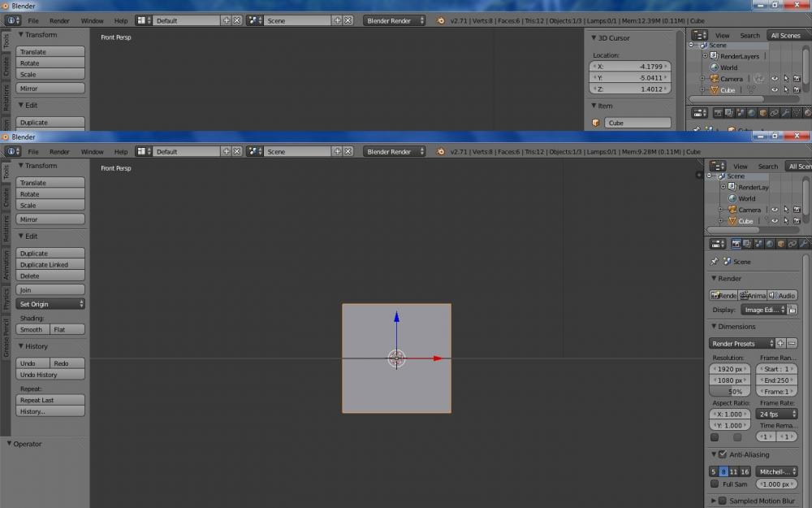The height and width of the screenshot is (508, 812).
Task: Click Blender logo icon in front window header
Action: (441, 152)
